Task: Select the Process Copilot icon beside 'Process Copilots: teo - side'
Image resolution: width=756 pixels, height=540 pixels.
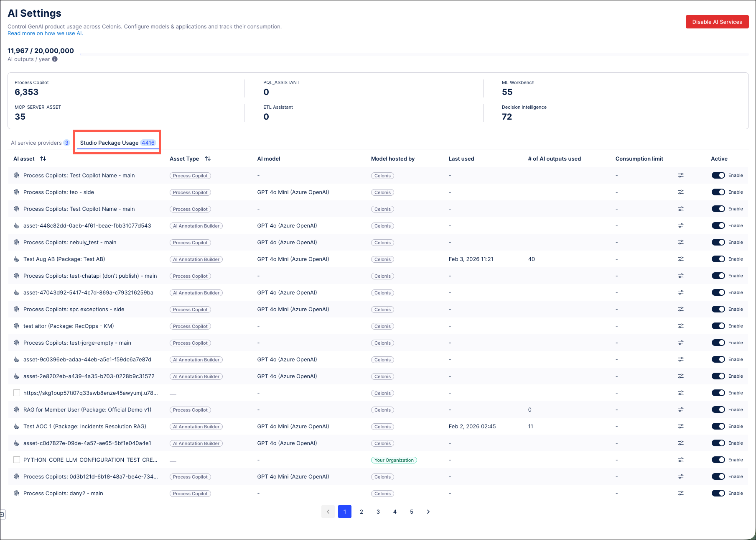Action: [x=16, y=192]
